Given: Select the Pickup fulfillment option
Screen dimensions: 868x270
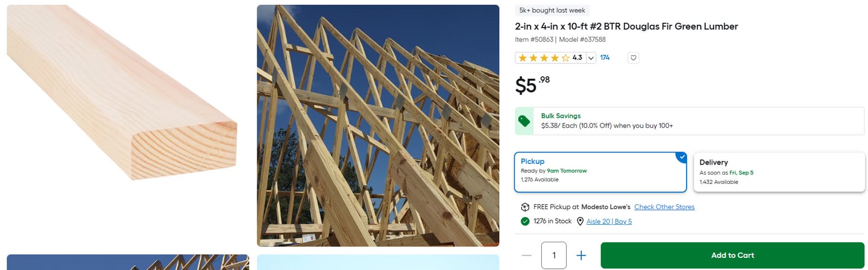Looking at the screenshot, I should [600, 172].
